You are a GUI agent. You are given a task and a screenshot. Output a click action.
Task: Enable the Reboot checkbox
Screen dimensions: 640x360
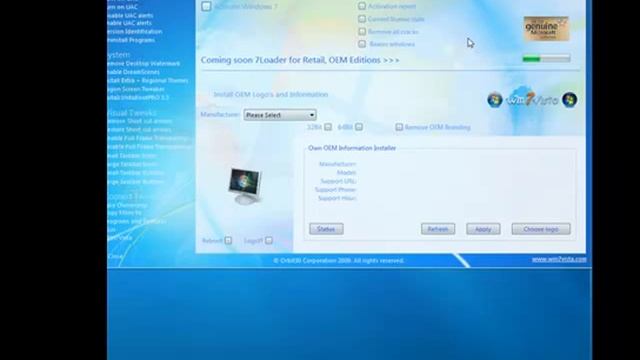[x=228, y=240]
